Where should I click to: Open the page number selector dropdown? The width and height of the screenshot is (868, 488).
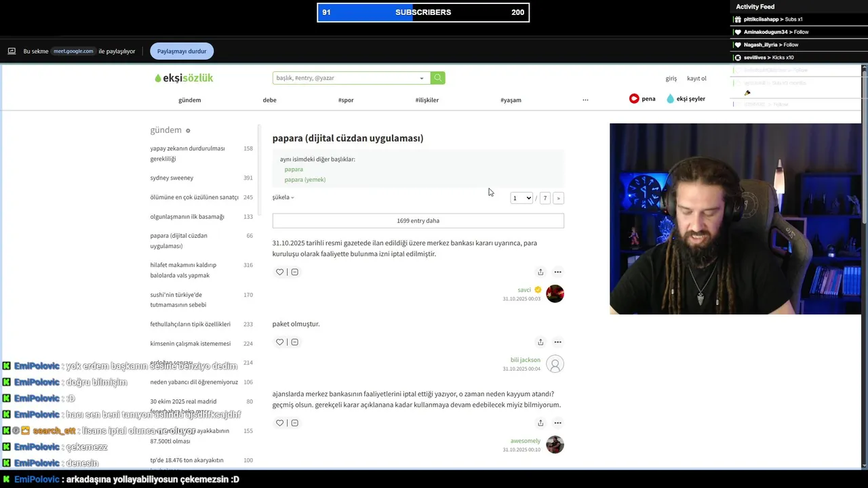(521, 198)
